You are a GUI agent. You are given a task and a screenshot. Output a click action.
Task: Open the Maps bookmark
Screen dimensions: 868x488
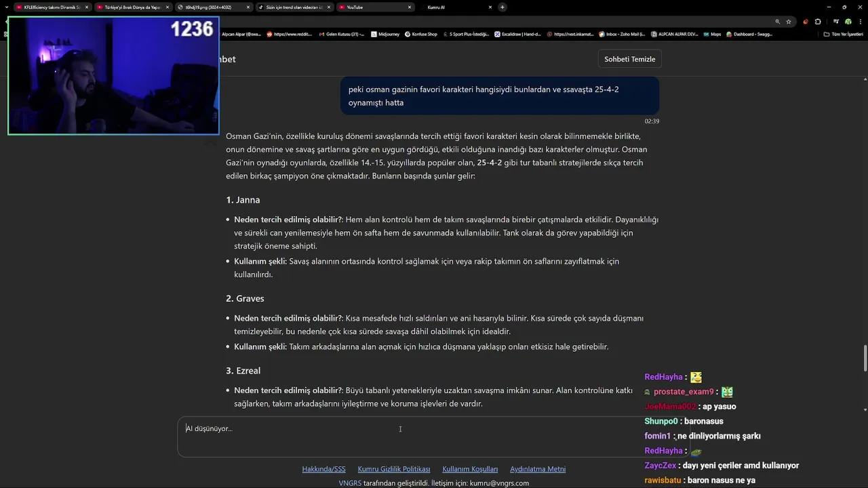(x=712, y=34)
